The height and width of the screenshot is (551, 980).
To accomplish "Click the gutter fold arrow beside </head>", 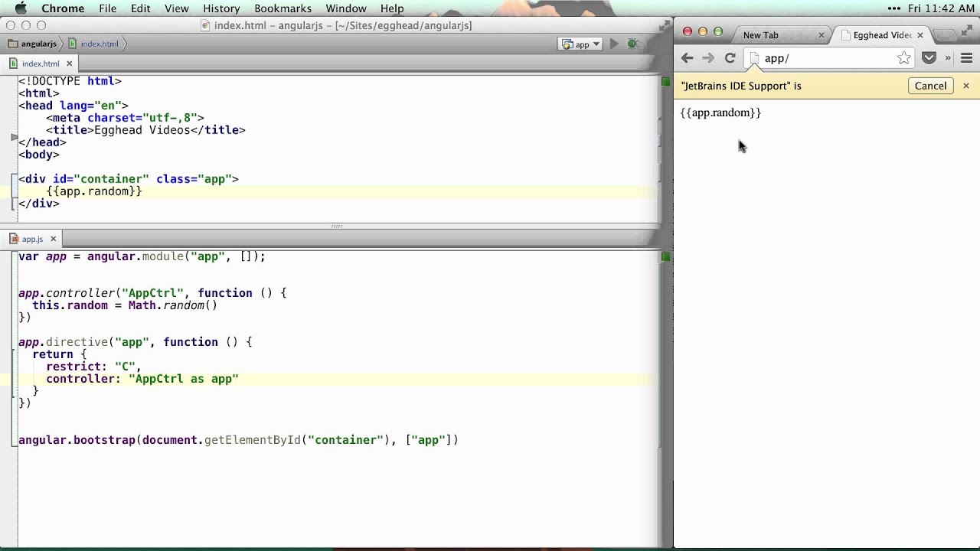I will (x=14, y=137).
